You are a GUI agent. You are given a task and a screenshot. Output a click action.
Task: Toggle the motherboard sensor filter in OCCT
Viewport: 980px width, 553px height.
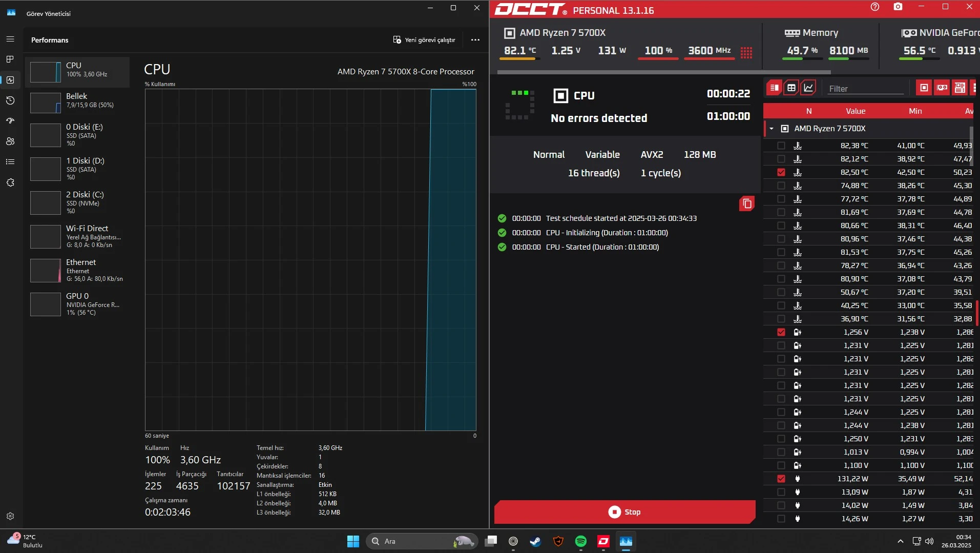[x=960, y=88]
